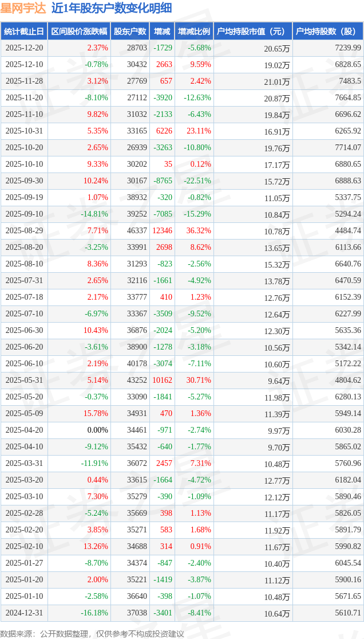
Task: Click the 户均持股市值（元）column header
Action: tap(252, 32)
